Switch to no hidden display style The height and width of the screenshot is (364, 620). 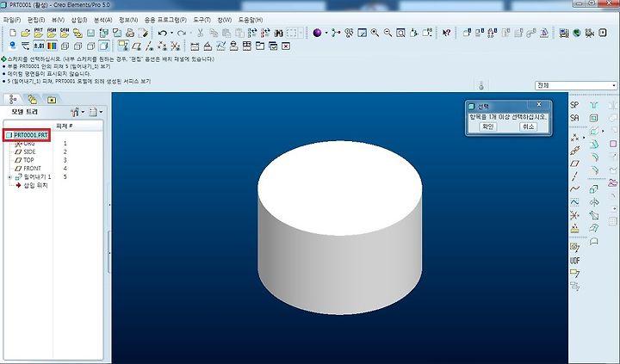pos(91,46)
